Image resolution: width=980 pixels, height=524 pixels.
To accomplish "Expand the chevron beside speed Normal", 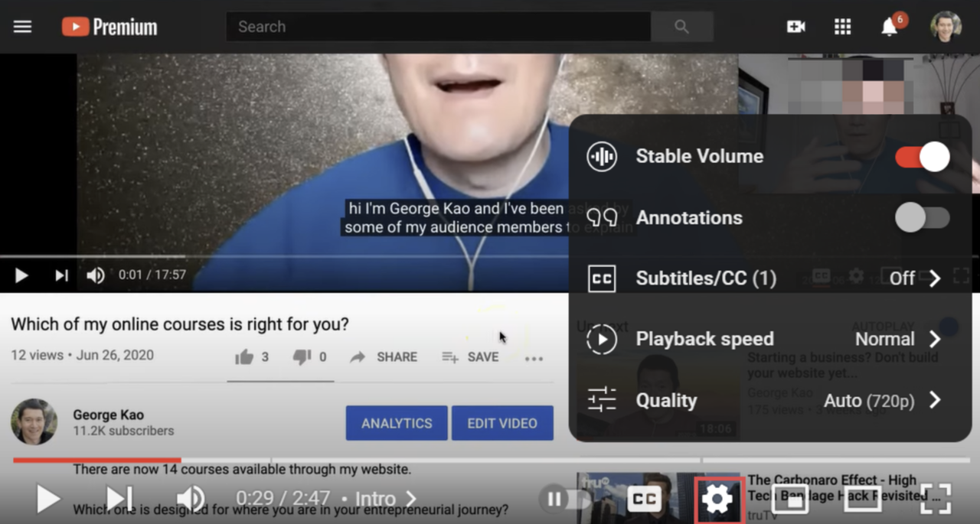I will click(x=935, y=339).
